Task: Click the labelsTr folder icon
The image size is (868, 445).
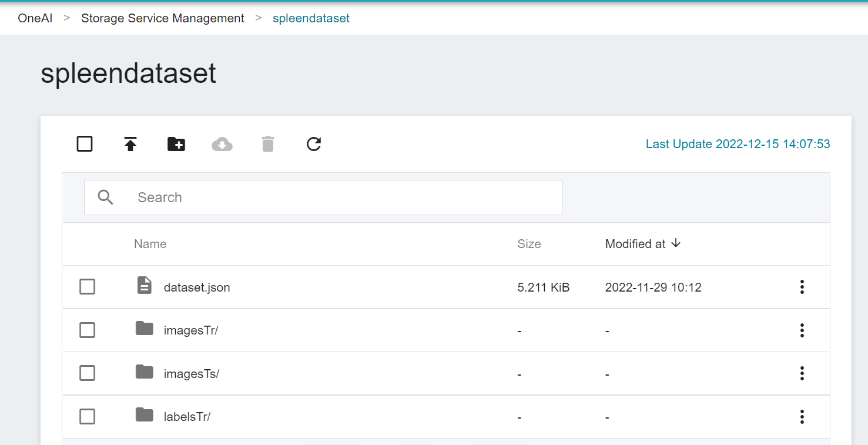Action: [x=144, y=416]
